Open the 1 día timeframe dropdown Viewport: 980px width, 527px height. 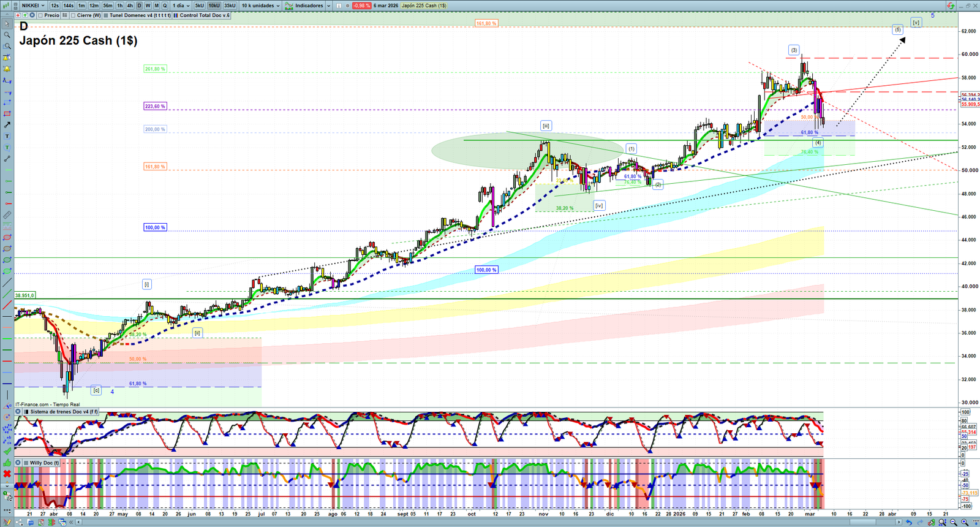point(181,6)
